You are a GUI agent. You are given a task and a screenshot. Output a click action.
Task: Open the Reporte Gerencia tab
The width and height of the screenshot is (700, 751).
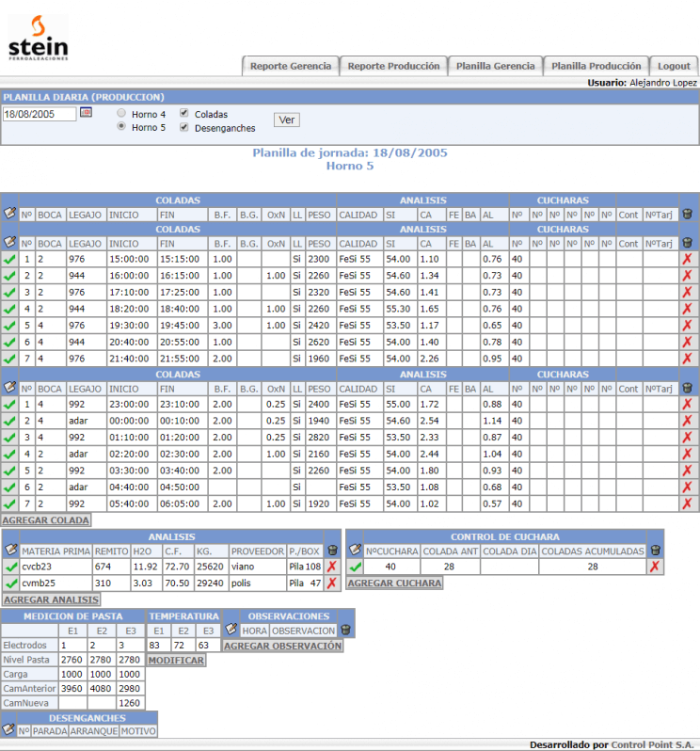click(291, 66)
